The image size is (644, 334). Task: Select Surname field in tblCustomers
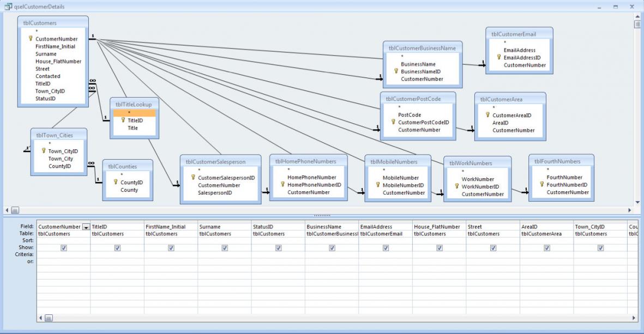point(46,54)
